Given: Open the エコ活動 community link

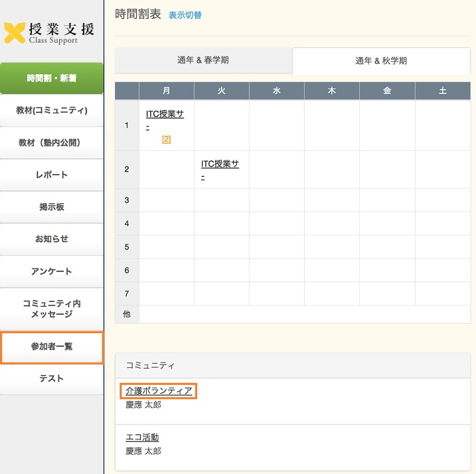Looking at the screenshot, I should pyautogui.click(x=142, y=437).
